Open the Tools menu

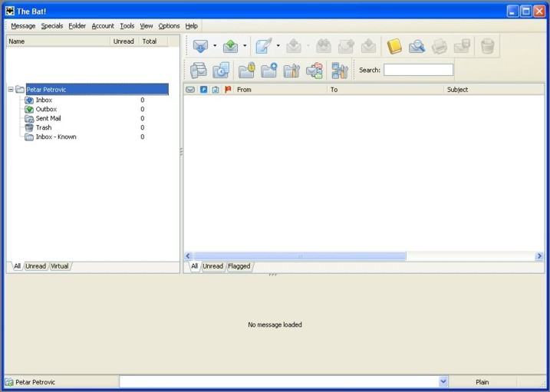pos(127,26)
